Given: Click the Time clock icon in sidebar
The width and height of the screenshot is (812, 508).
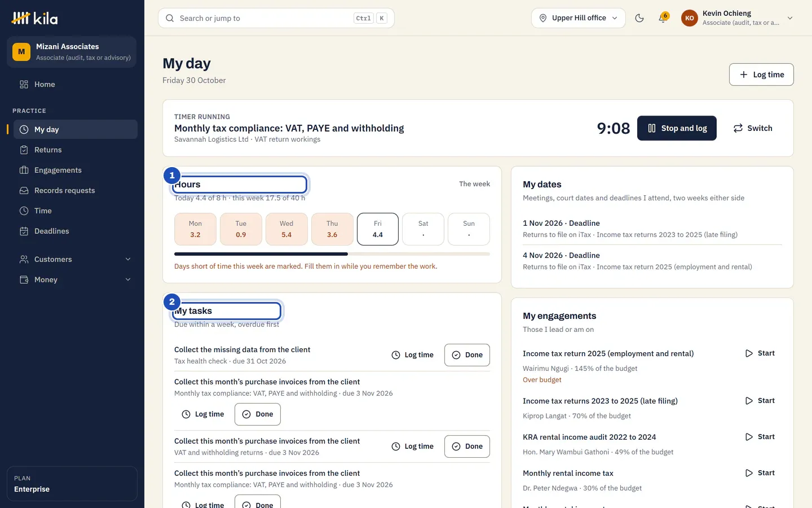Looking at the screenshot, I should (x=24, y=211).
